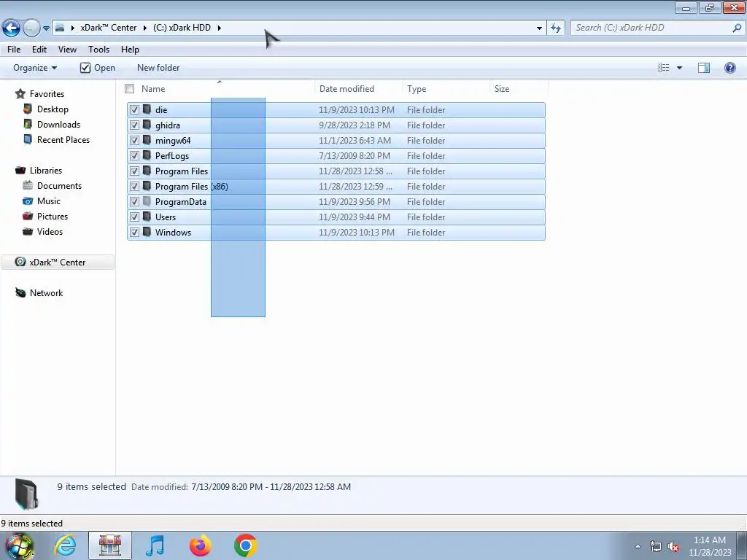
Task: Open the Tools menu
Action: 98,50
